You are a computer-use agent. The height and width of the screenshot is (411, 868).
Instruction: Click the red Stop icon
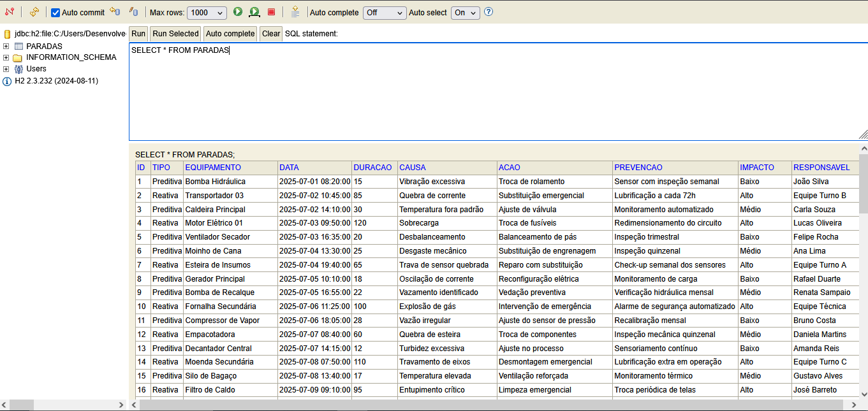coord(271,12)
